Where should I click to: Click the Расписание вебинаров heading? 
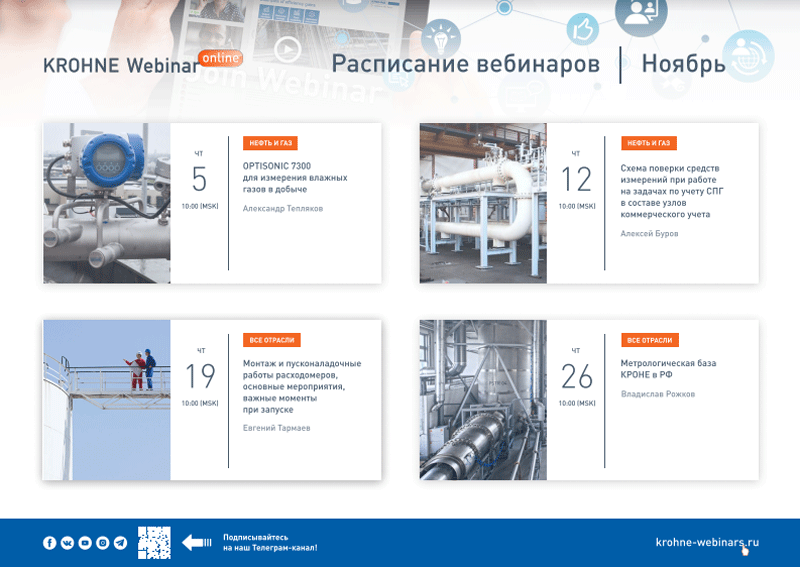(466, 64)
